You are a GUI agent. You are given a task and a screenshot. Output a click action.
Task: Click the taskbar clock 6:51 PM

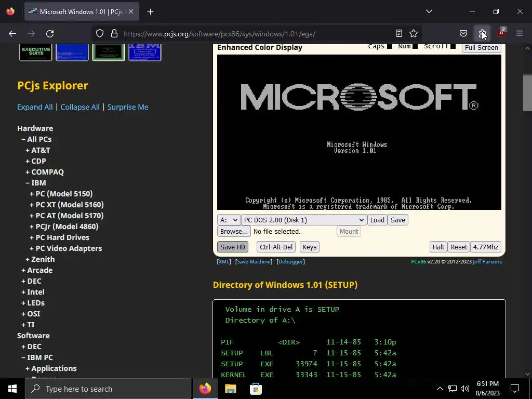coord(487,384)
